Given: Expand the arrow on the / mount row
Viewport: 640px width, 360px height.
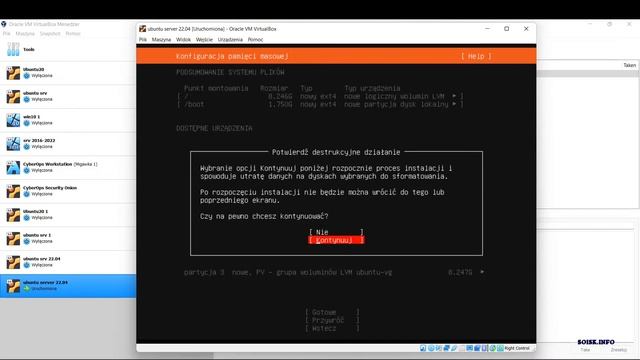Looking at the screenshot, I should coord(454,96).
